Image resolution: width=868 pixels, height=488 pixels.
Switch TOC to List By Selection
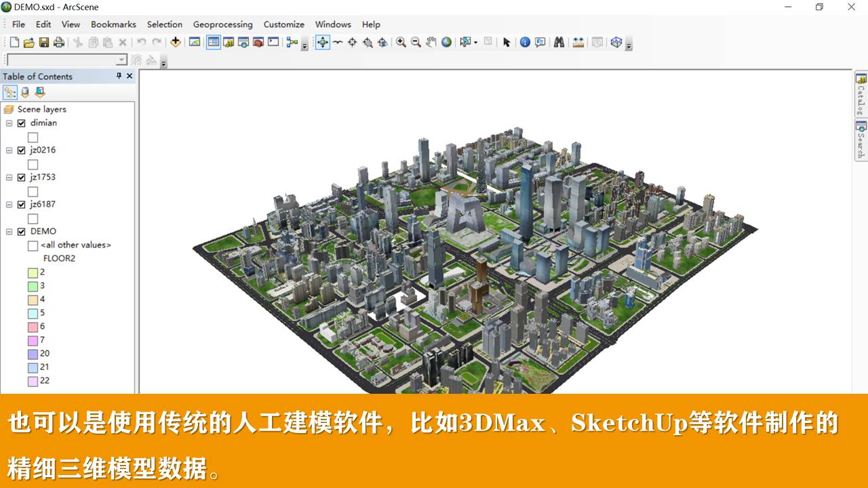[x=40, y=92]
